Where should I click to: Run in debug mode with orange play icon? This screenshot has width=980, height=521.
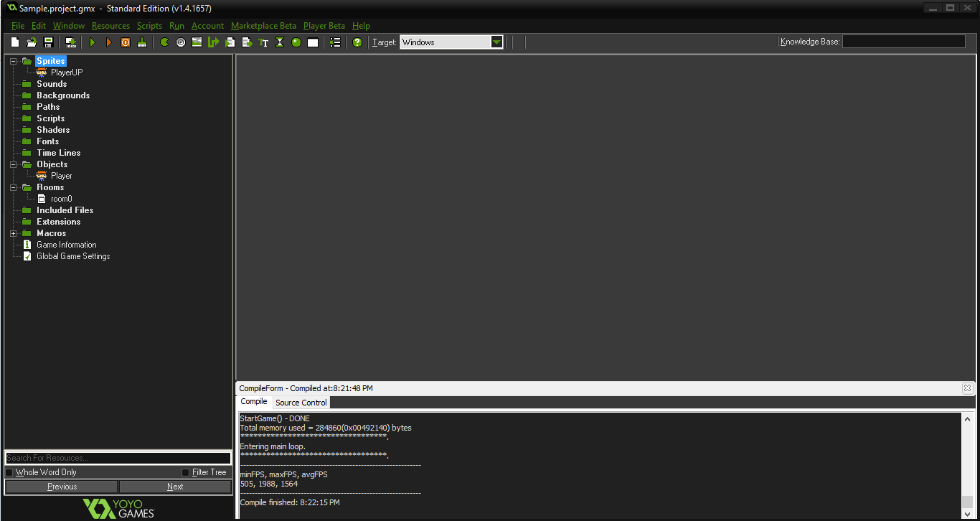[x=109, y=42]
